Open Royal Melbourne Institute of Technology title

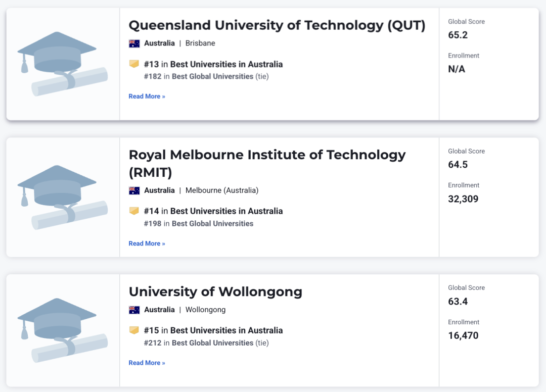[x=267, y=164]
